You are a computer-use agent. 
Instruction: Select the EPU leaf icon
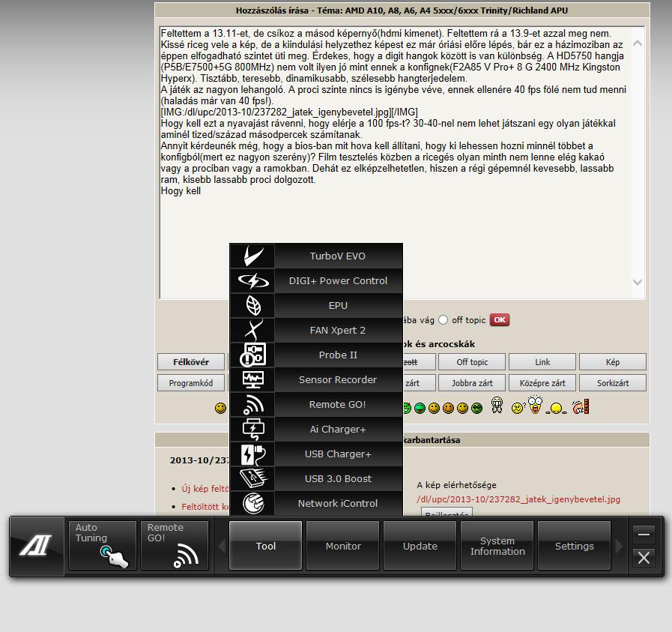coord(253,306)
